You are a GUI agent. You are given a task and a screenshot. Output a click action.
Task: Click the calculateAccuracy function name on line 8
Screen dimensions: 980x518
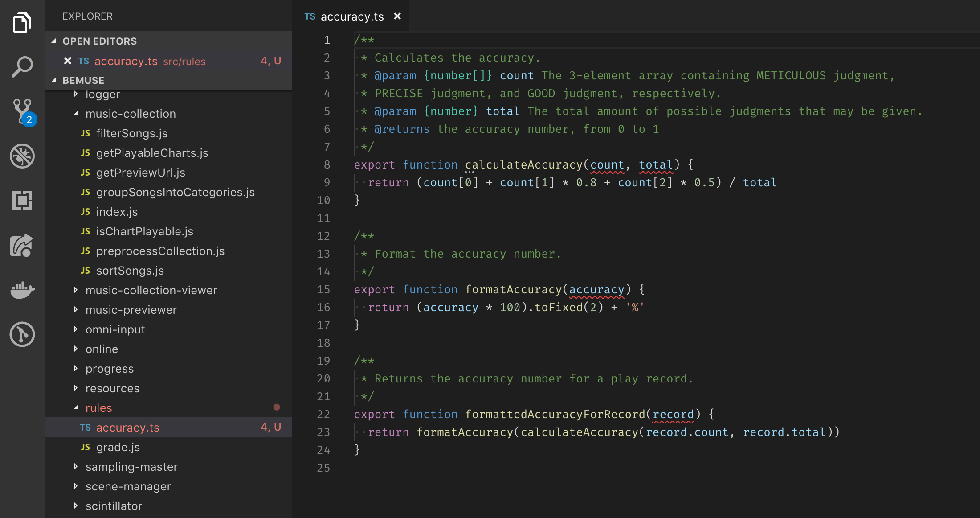pyautogui.click(x=523, y=164)
